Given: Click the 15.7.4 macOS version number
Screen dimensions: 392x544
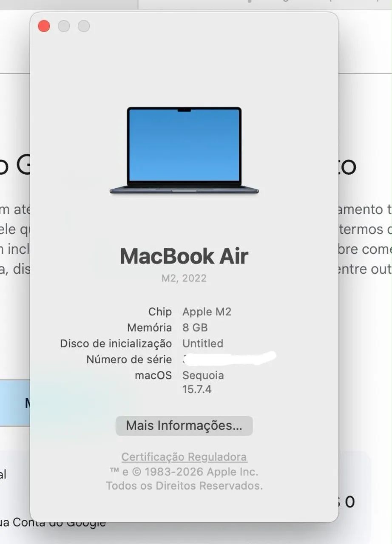Looking at the screenshot, I should 197,389.
